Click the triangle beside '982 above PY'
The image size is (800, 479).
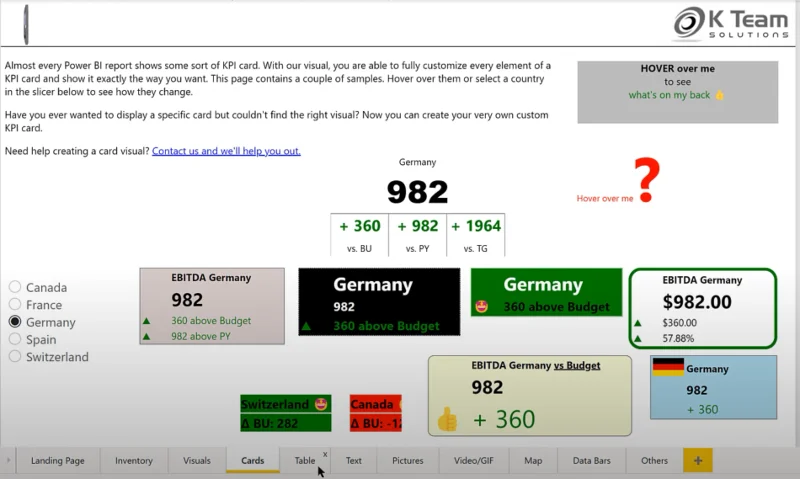pyautogui.click(x=146, y=336)
